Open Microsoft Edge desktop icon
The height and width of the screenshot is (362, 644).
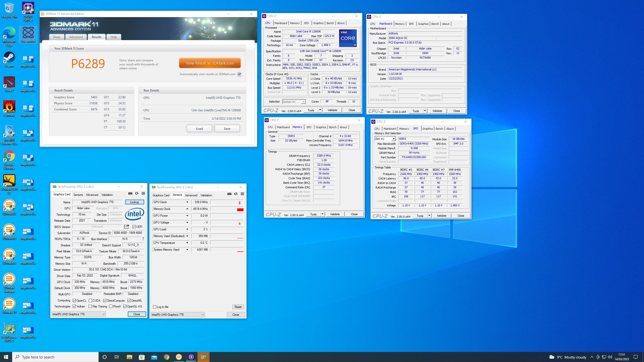click(9, 37)
